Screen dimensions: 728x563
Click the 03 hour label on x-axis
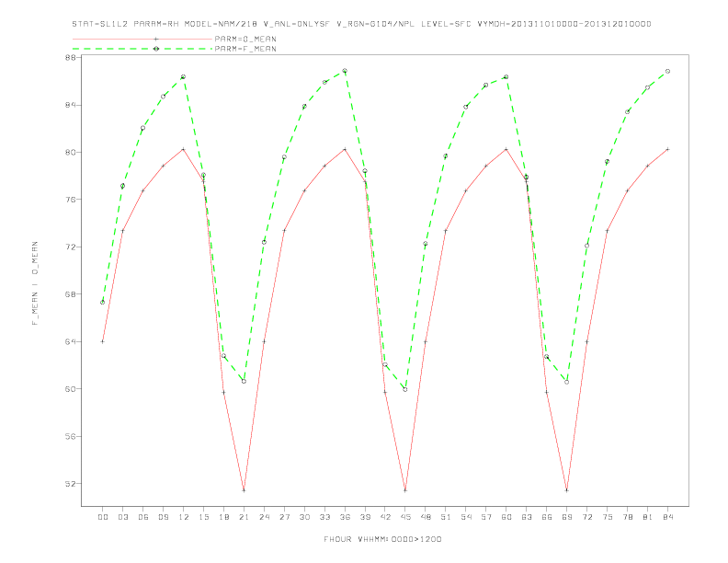tap(122, 517)
